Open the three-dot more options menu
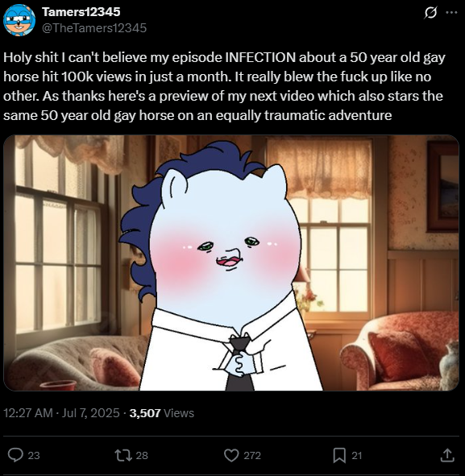Screen dimensions: 465x476 pos(451,12)
